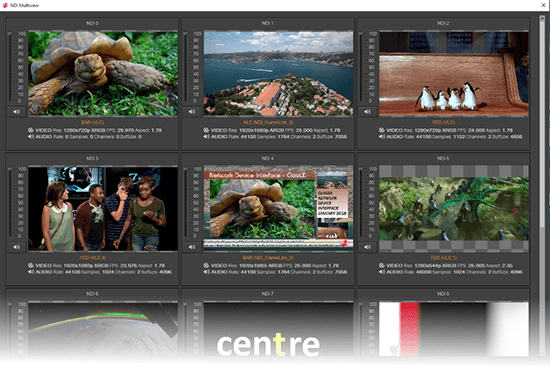Screen dimensions: 550x373
Task: Click the NDI 3 speaker button
Action: (16, 247)
